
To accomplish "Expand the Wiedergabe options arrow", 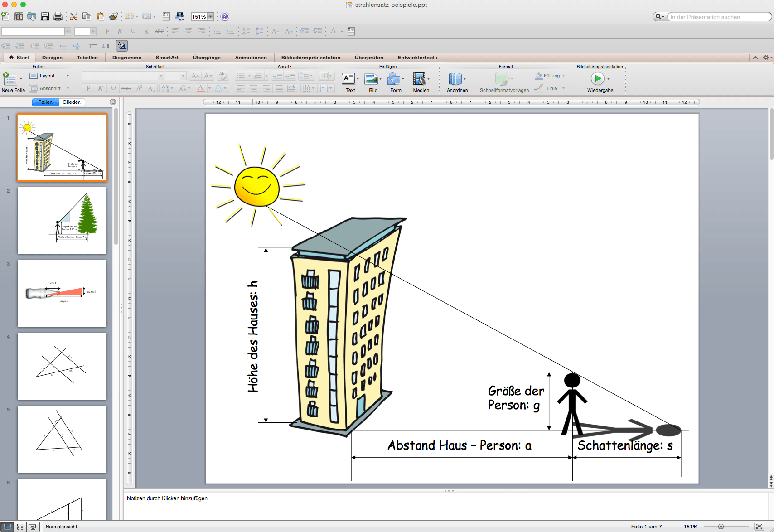I will tap(608, 79).
